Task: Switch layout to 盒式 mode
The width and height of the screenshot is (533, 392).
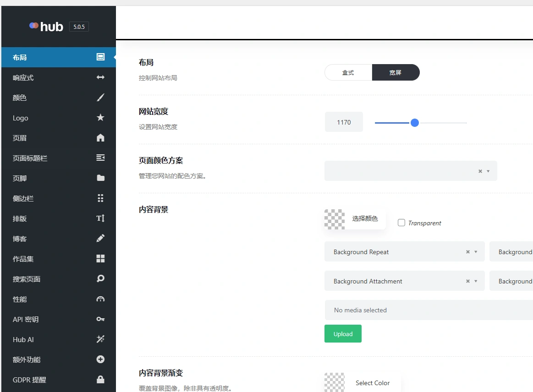Action: pyautogui.click(x=348, y=72)
